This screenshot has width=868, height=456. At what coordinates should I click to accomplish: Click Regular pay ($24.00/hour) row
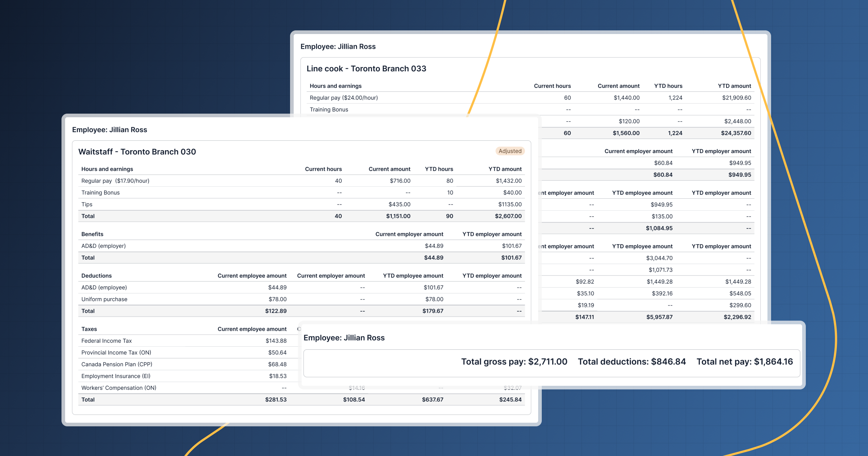point(344,98)
